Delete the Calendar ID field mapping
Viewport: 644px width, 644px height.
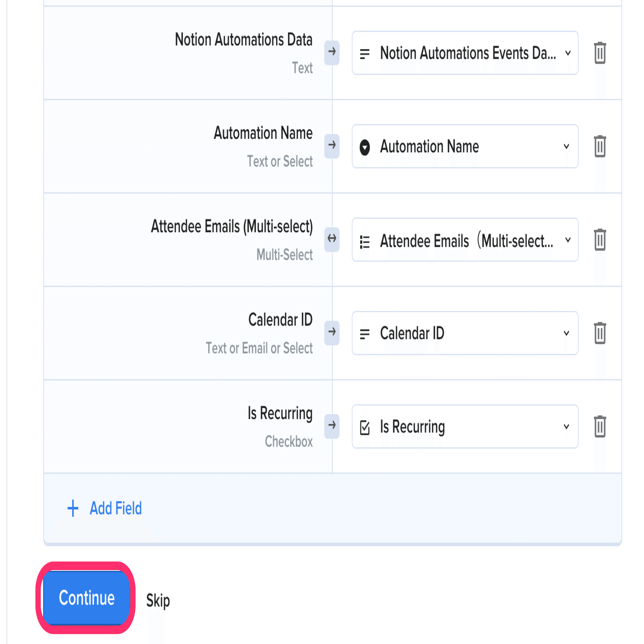tap(600, 333)
